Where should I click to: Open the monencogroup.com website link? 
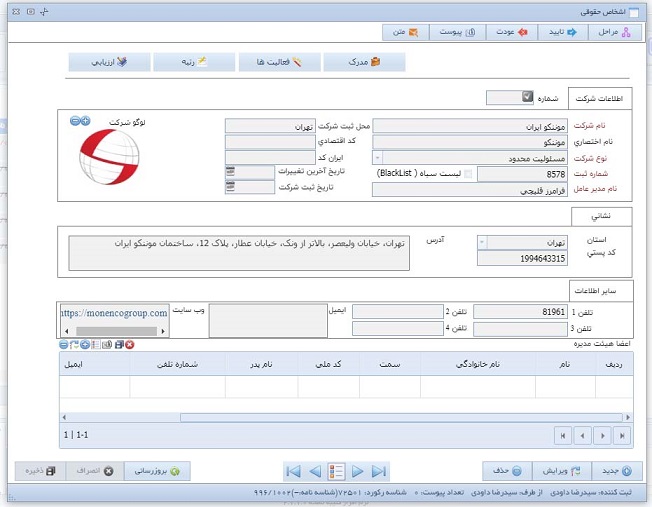coord(114,313)
